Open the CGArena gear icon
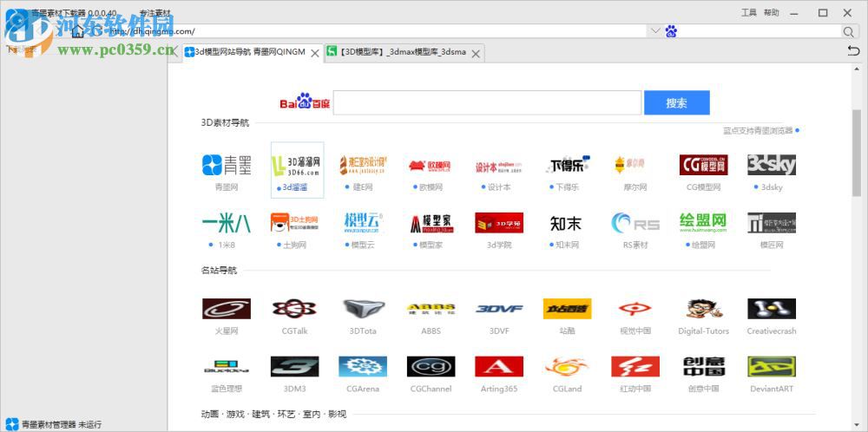The image size is (868, 432). 363,366
